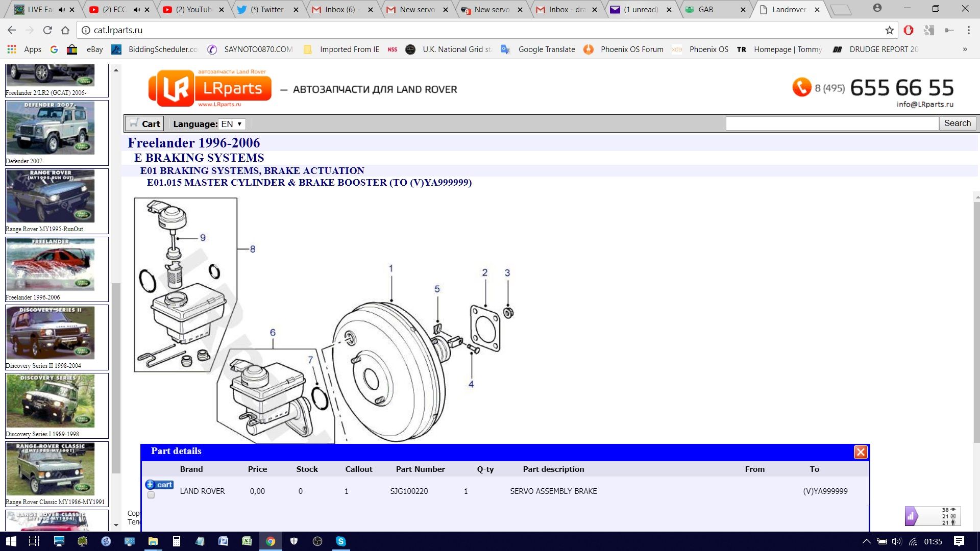This screenshot has width=980, height=551.
Task: Show more bookmarks via the chevron
Action: coord(965,49)
